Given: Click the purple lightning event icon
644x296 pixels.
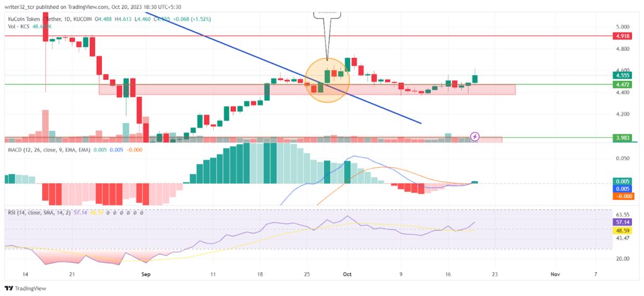Looking at the screenshot, I should (x=475, y=136).
